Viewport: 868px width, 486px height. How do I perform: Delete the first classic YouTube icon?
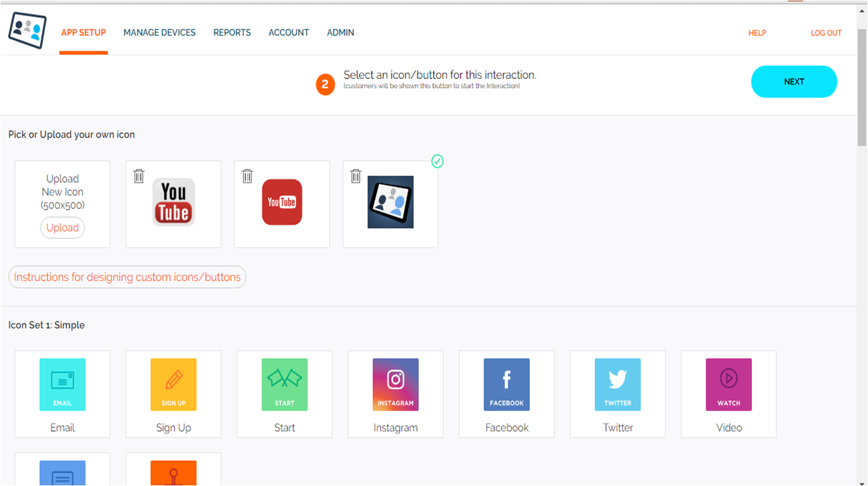point(139,176)
